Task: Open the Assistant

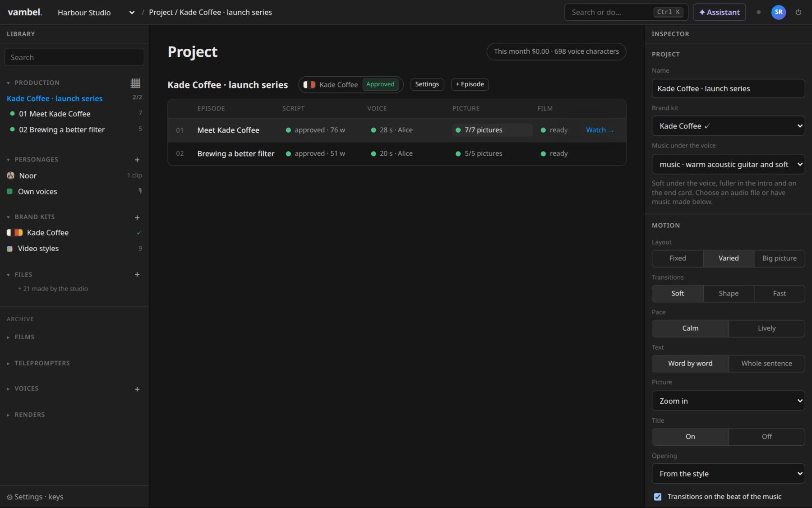Action: (719, 12)
